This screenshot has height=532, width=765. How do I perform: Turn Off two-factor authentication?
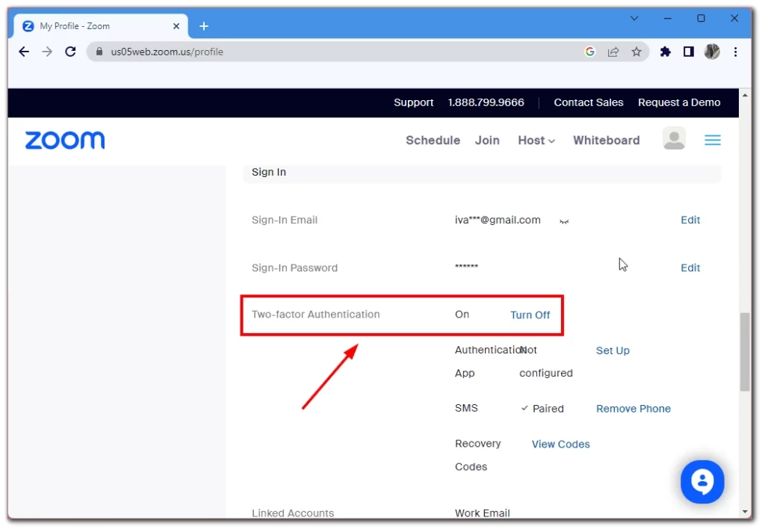[530, 315]
